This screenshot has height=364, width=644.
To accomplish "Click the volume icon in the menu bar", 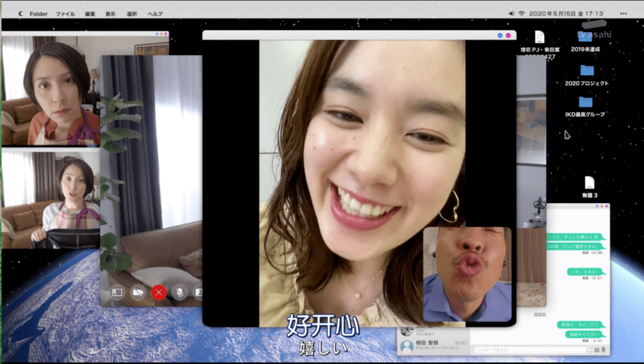I will pos(512,14).
